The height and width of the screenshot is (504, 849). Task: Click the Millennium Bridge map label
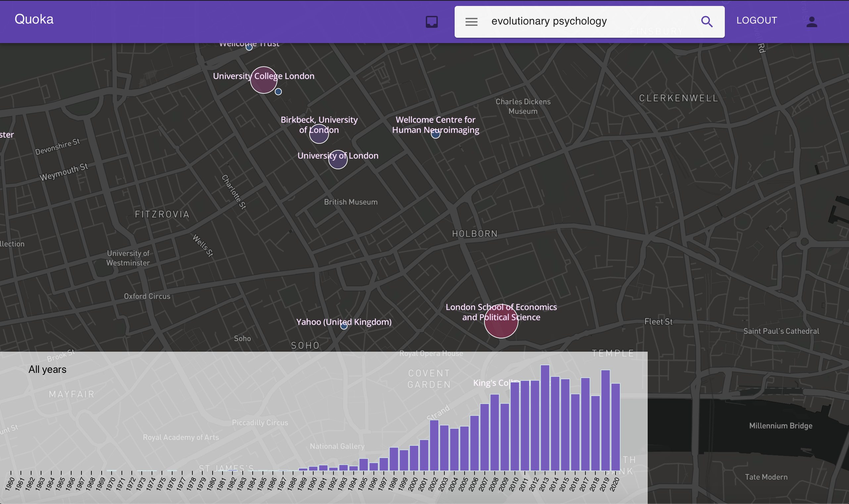point(781,426)
